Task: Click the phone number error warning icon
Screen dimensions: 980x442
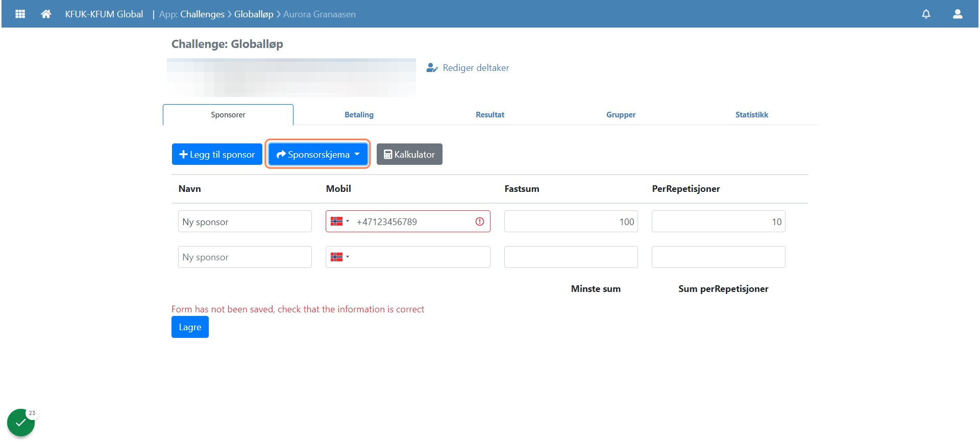Action: tap(480, 222)
